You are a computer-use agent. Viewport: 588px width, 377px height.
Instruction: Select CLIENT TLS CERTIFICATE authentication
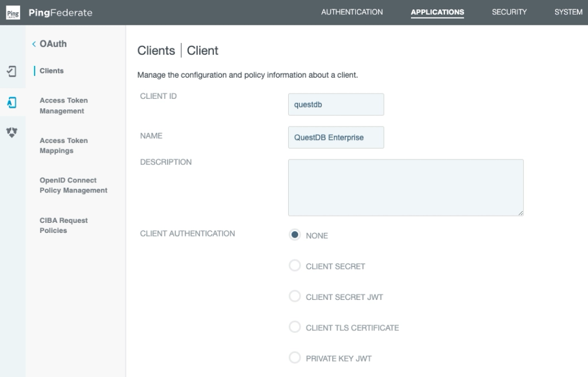(295, 326)
